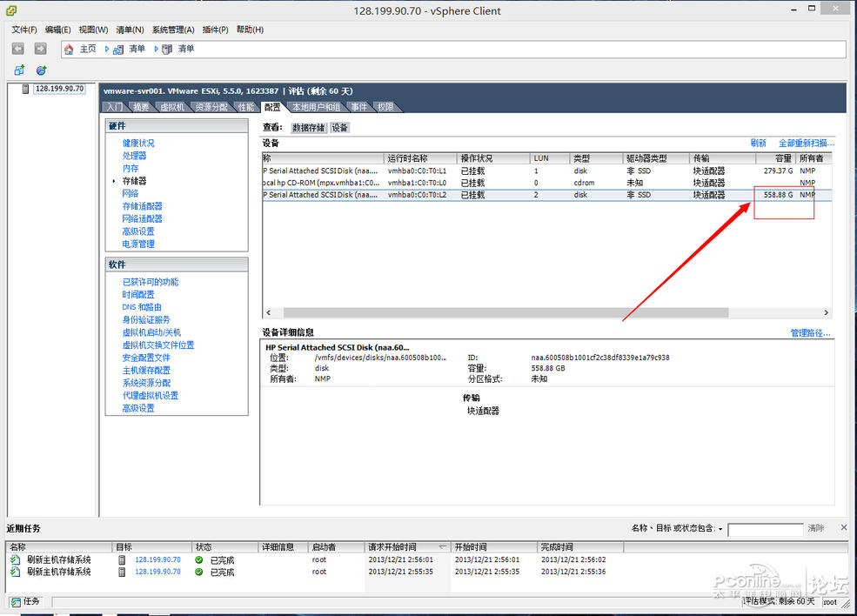This screenshot has width=857, height=616.
Task: Switch to the 性能 tab
Action: [x=246, y=107]
